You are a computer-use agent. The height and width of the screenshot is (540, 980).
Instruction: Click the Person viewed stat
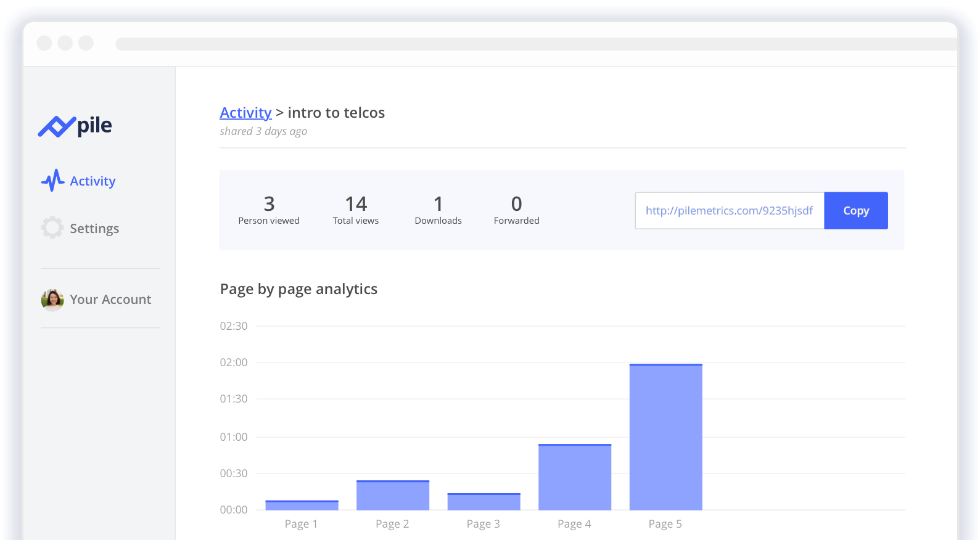(x=269, y=210)
